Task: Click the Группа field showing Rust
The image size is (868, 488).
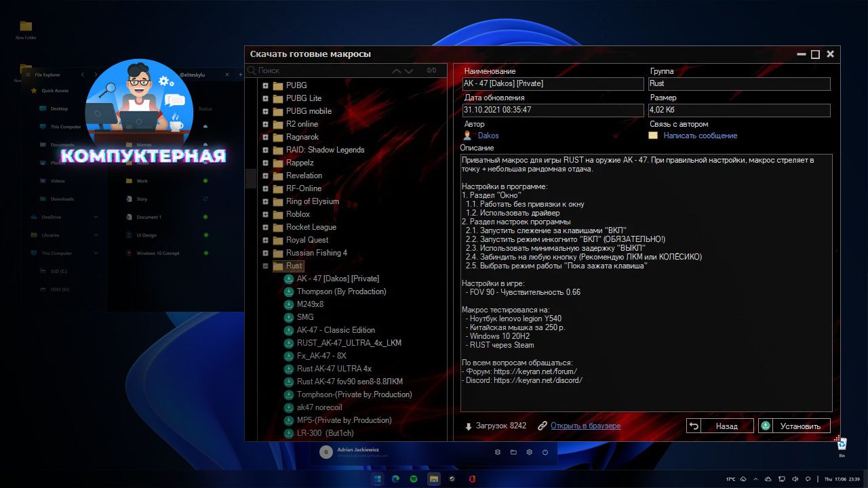Action: [739, 83]
